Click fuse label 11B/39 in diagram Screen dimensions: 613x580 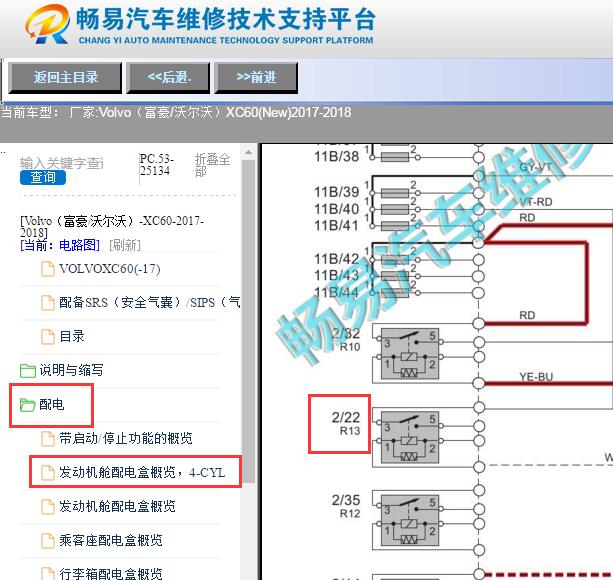336,192
